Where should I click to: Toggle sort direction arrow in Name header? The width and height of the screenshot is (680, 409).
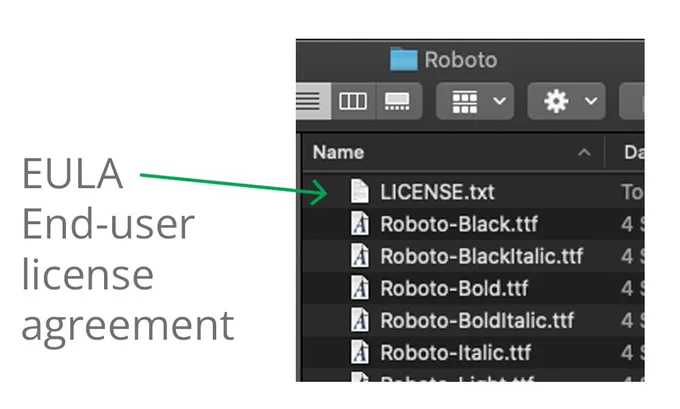(584, 152)
